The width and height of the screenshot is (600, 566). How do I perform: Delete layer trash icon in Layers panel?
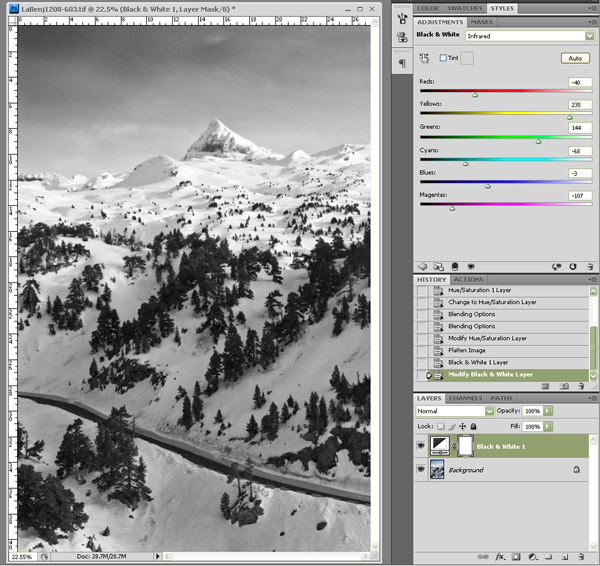click(x=581, y=556)
